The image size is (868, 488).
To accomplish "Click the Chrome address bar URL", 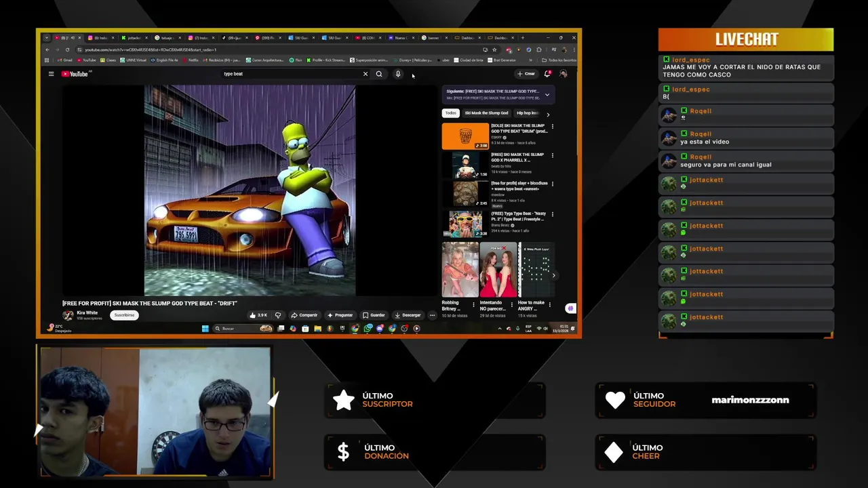I will coord(151,49).
